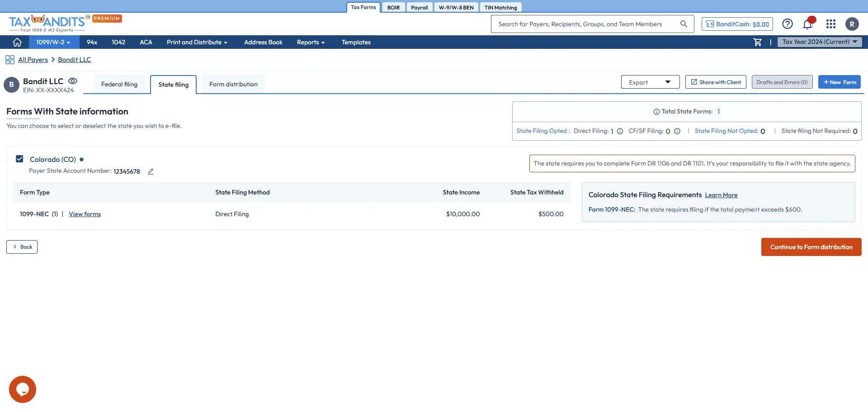Open Templates page

[x=356, y=42]
